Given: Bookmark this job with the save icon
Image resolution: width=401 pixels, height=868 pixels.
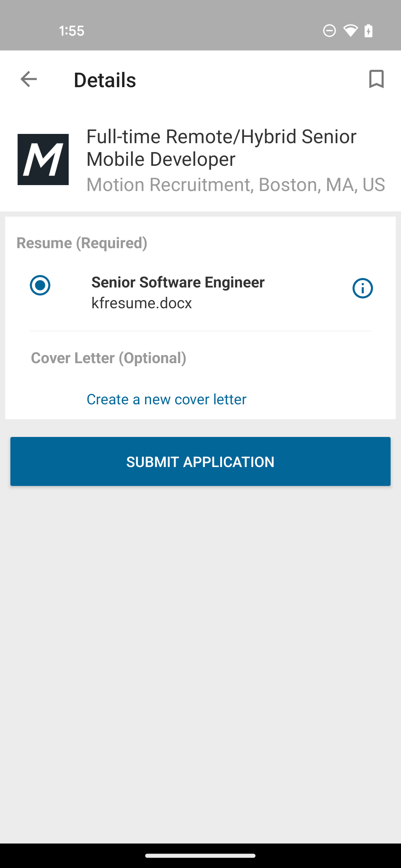Looking at the screenshot, I should click(x=376, y=79).
